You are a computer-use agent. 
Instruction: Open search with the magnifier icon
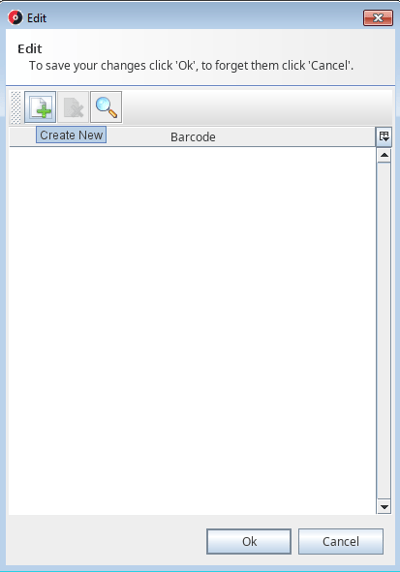pos(106,107)
